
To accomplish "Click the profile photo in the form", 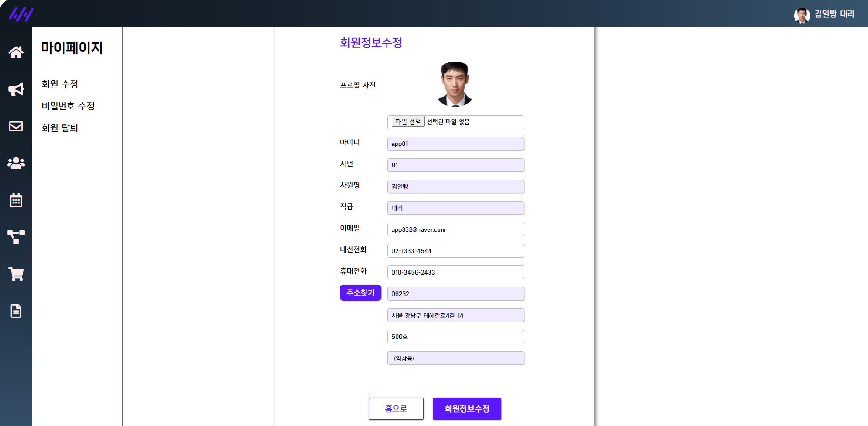I will (455, 84).
